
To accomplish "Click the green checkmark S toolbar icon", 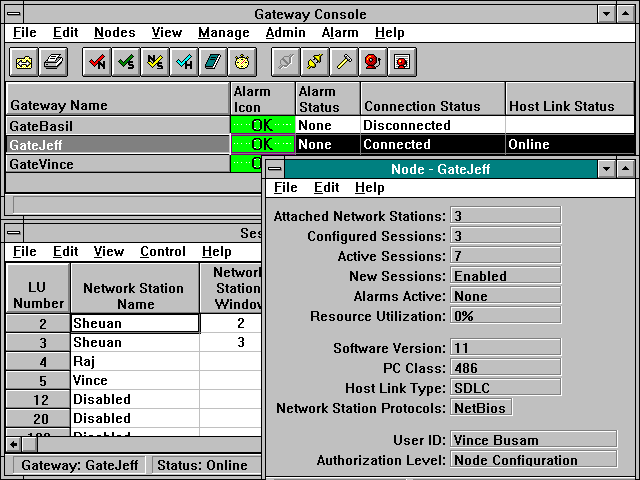I will tap(126, 62).
